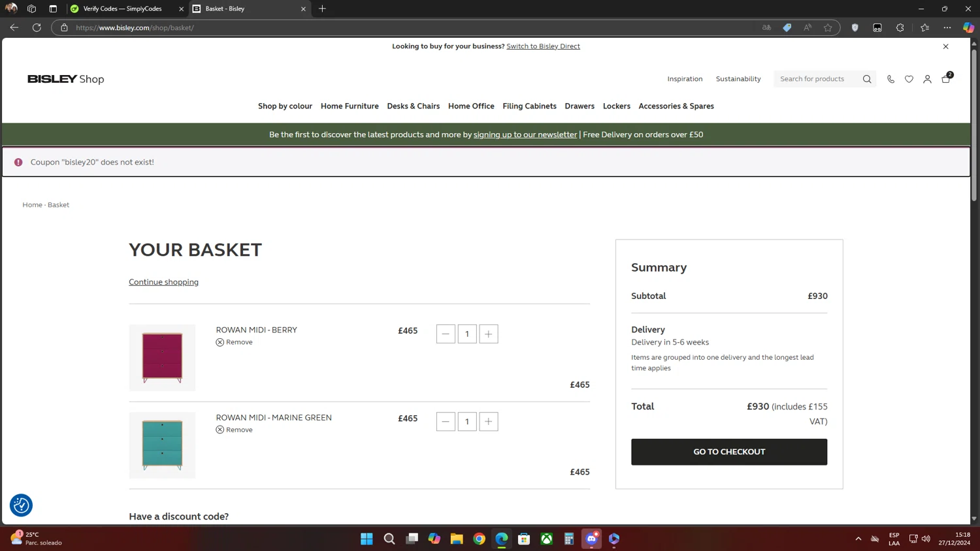Open Home Office menu
980x551 pixels.
471,106
